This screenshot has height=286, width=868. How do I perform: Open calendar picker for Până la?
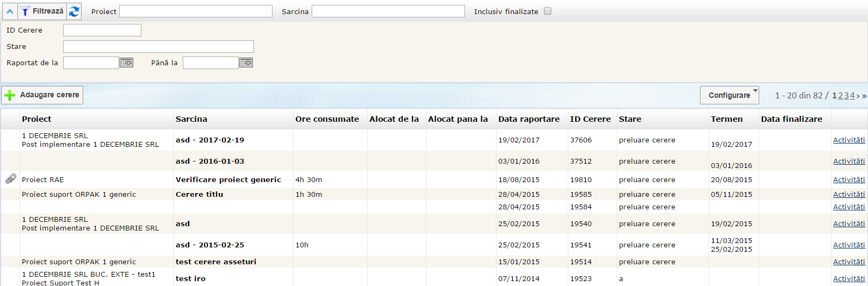pyautogui.click(x=246, y=63)
